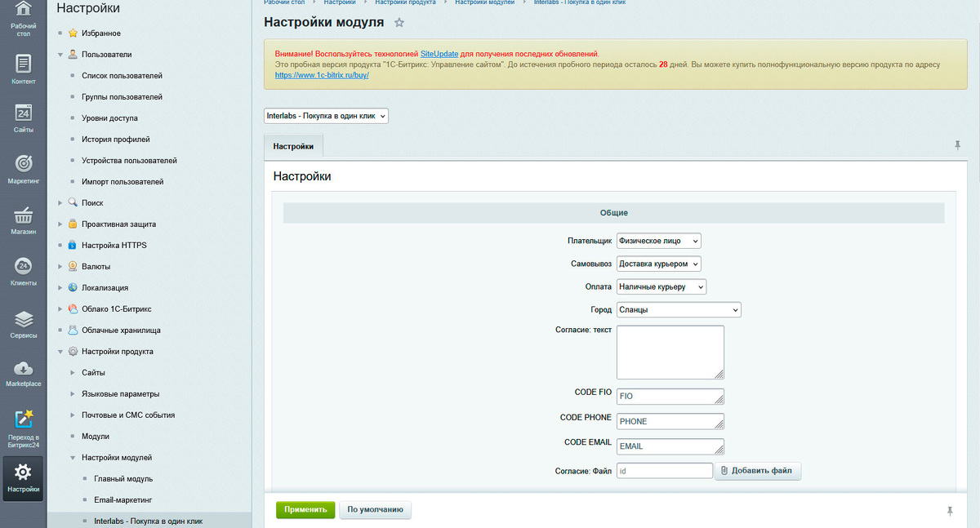Open the Клиенты section icon
This screenshot has height=528, width=980.
tap(24, 266)
